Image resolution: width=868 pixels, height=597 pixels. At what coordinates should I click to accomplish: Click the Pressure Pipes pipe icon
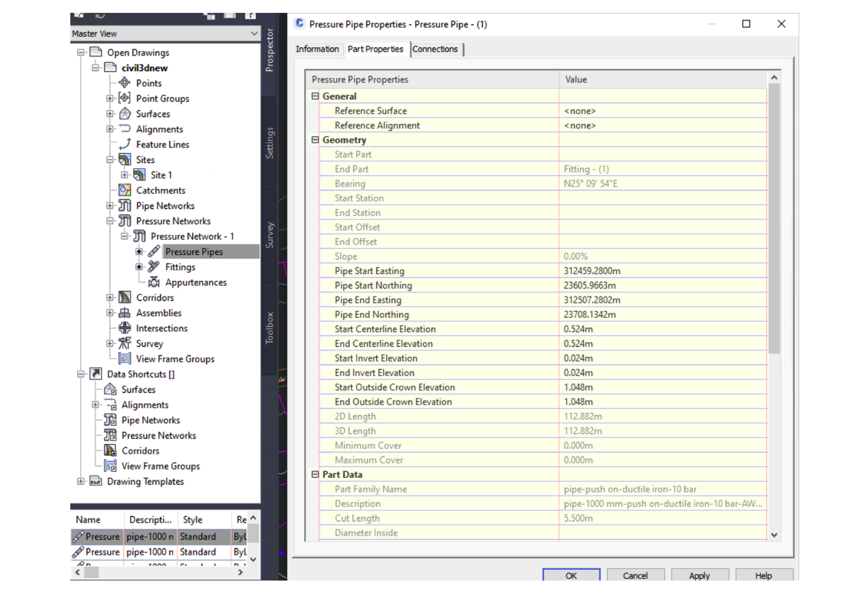coord(154,251)
